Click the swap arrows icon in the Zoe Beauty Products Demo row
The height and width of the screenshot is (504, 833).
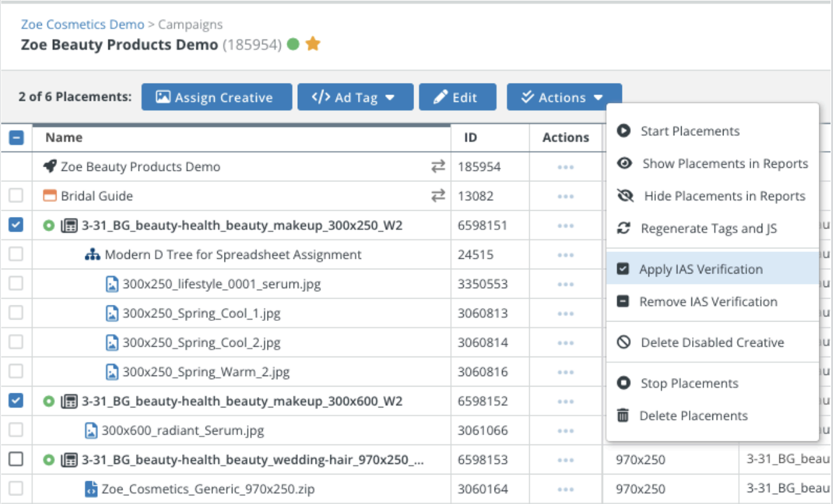(437, 167)
